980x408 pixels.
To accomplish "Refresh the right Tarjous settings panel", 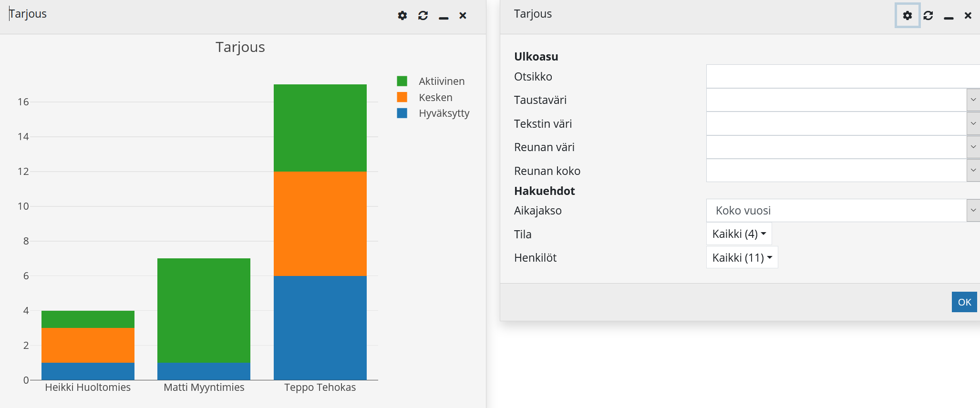I will point(928,16).
